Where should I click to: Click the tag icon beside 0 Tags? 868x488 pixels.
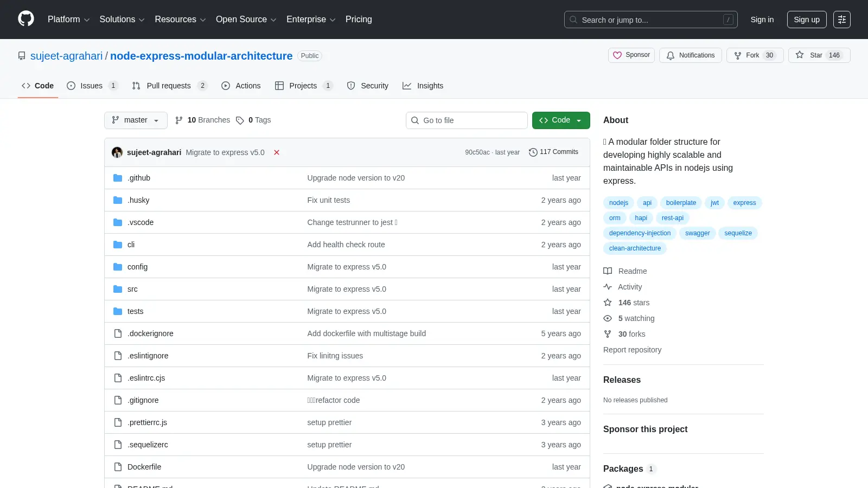pyautogui.click(x=240, y=120)
